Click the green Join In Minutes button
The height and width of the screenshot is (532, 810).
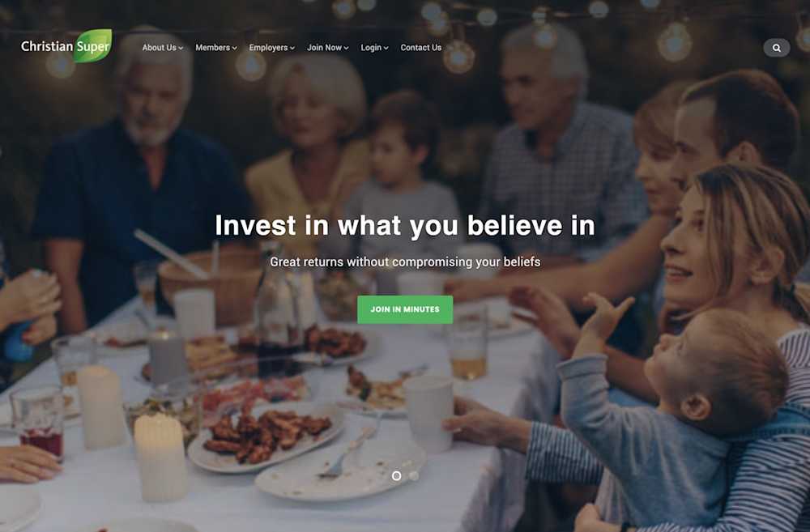pos(405,309)
